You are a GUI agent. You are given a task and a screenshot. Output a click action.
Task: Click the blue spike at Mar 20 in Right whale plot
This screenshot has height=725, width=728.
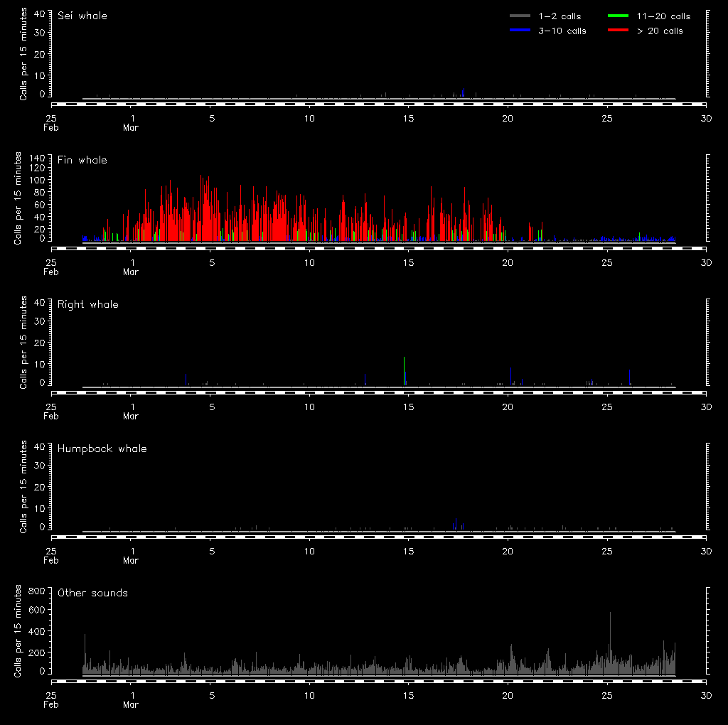coord(510,376)
